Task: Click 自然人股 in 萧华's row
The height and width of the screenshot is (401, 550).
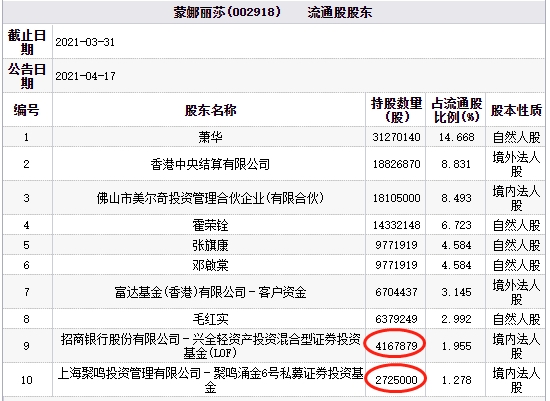Action: 516,137
